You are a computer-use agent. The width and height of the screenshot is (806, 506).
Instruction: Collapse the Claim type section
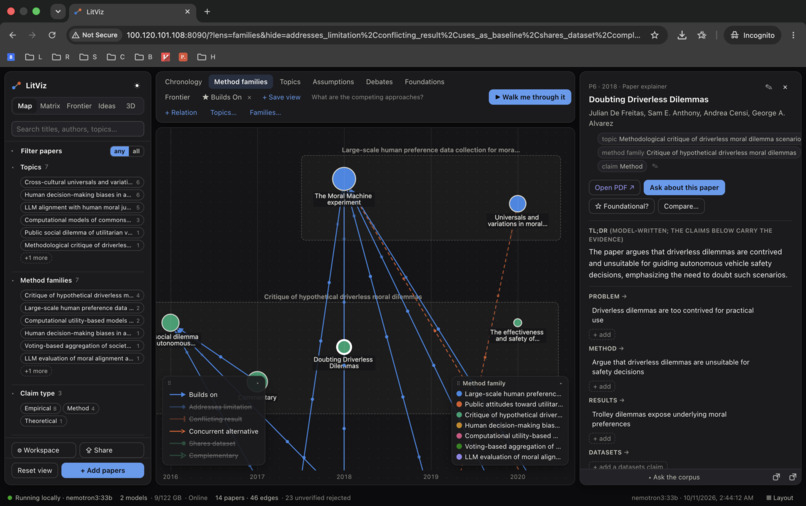pyautogui.click(x=12, y=393)
